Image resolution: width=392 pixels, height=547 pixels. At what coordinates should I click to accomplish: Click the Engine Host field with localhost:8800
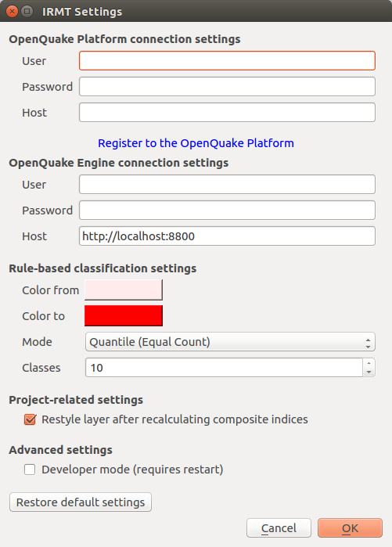(227, 236)
